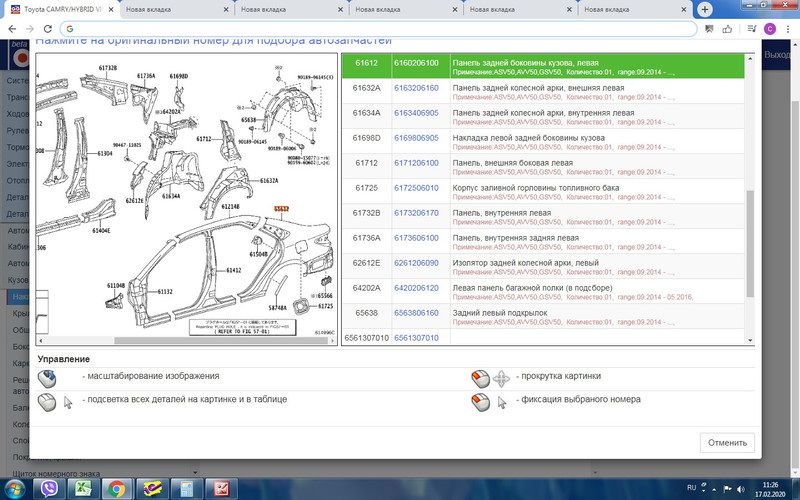This screenshot has height=500, width=800.
Task: Open Excel from the taskbar
Action: [84, 487]
